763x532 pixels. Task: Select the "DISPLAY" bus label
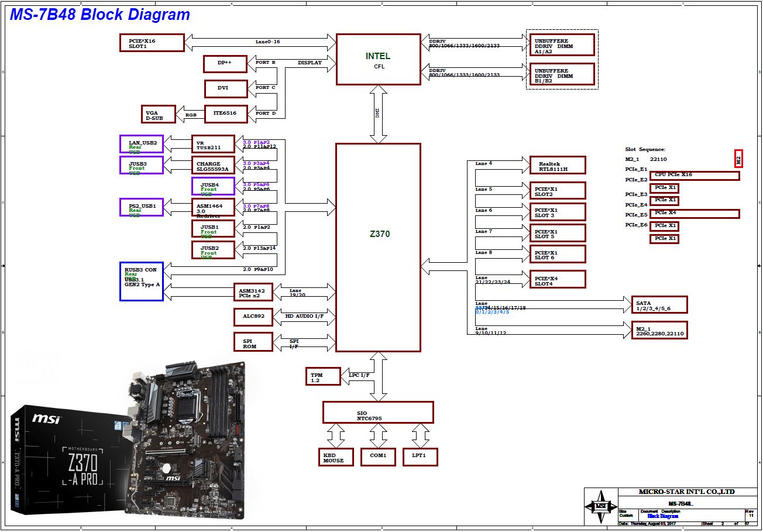coord(310,63)
